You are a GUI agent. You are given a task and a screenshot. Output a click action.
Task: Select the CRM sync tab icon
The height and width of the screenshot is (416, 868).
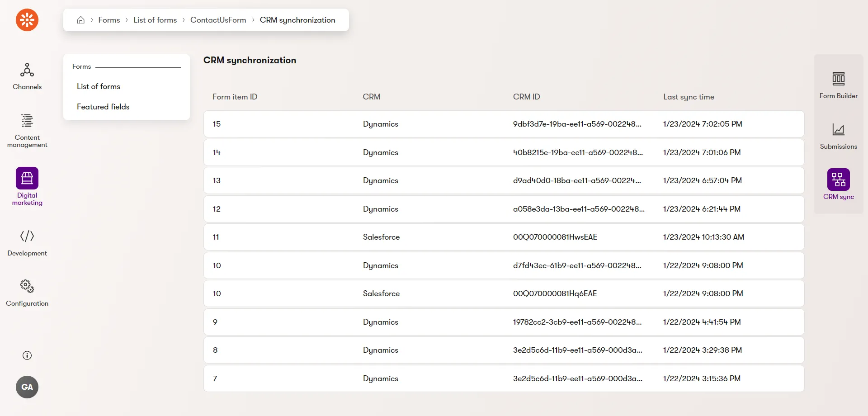[839, 180]
